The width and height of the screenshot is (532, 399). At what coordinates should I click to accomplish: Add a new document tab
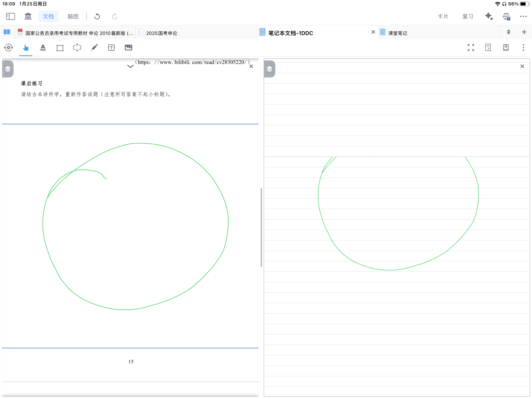(524, 32)
